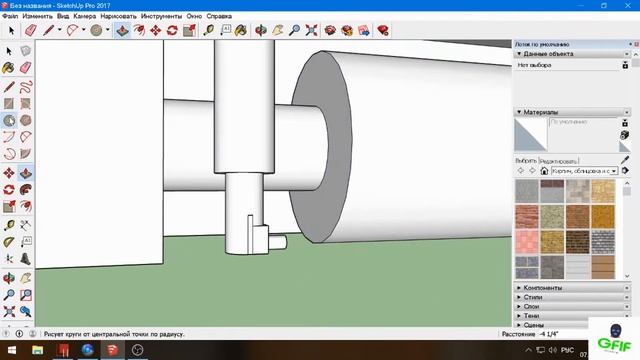Viewport: 640px width, 360px height.
Task: Expand the Стили panel
Action: pos(519,297)
